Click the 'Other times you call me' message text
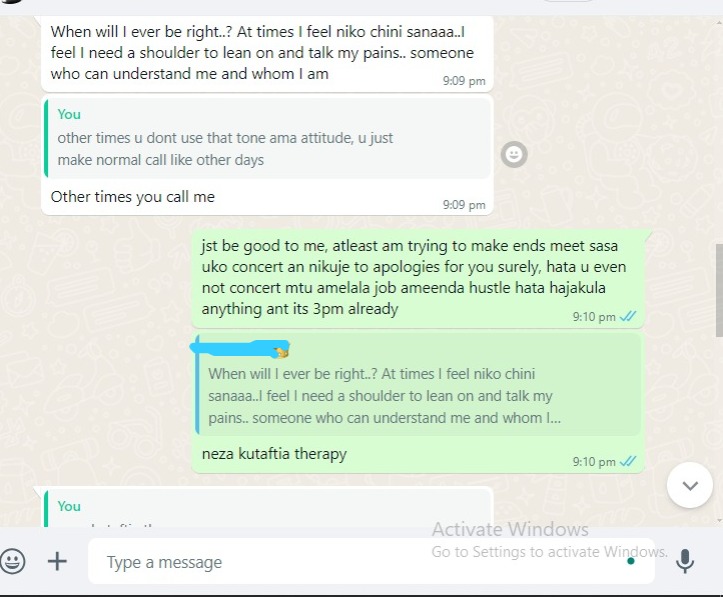Viewport: 723px width, 597px height. pos(133,197)
